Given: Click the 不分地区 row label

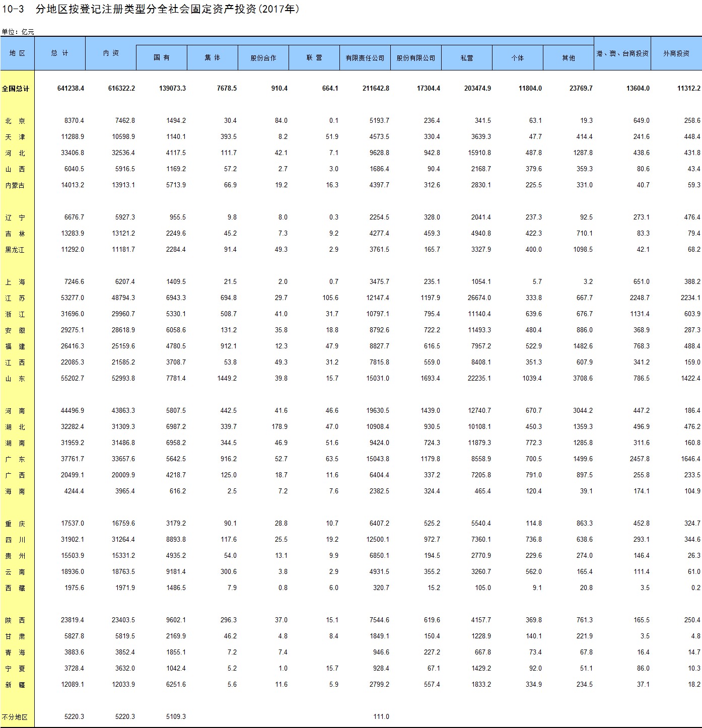Looking at the screenshot, I should coord(15,717).
